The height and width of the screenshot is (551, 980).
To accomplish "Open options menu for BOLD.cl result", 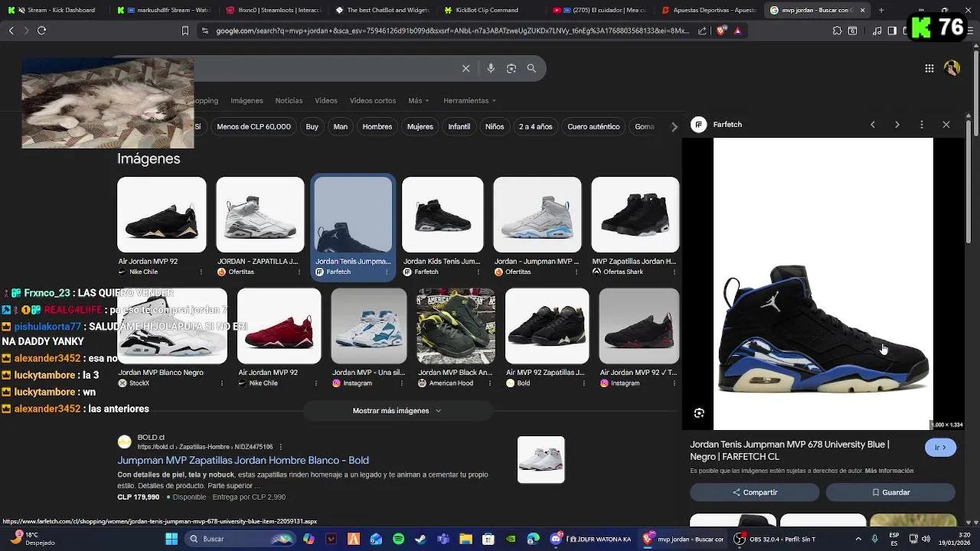I will 281,447.
